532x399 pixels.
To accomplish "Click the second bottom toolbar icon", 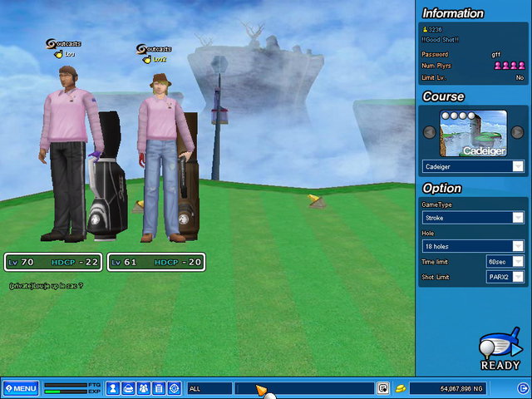I will click(x=128, y=388).
